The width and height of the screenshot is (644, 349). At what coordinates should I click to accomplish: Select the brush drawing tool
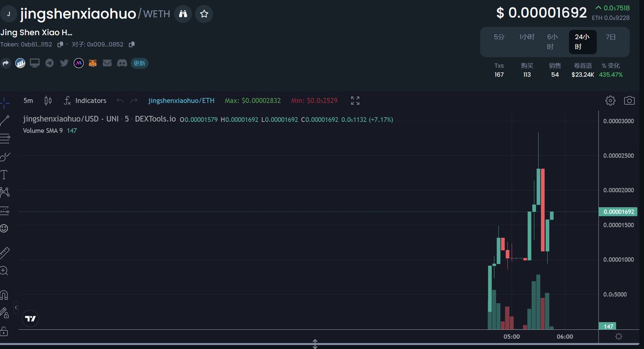coord(4,157)
